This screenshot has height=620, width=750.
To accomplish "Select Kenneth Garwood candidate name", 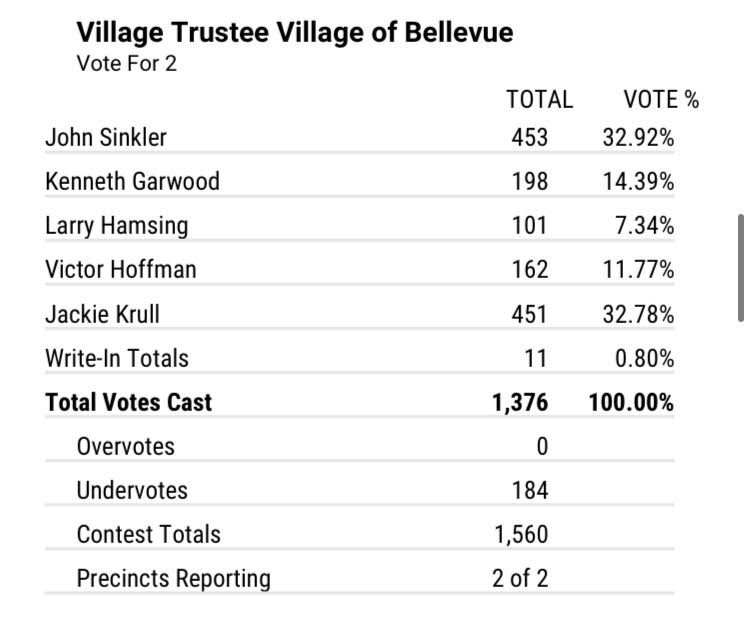I will (x=132, y=181).
